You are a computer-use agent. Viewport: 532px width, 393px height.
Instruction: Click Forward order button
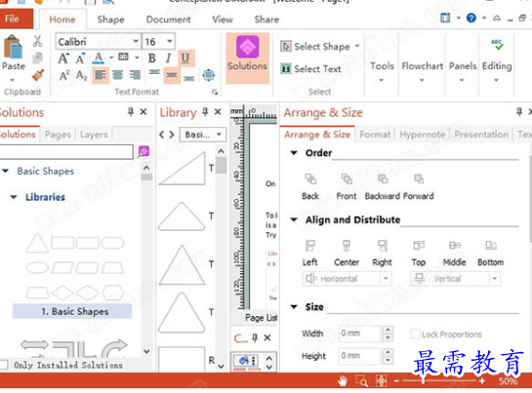[419, 186]
